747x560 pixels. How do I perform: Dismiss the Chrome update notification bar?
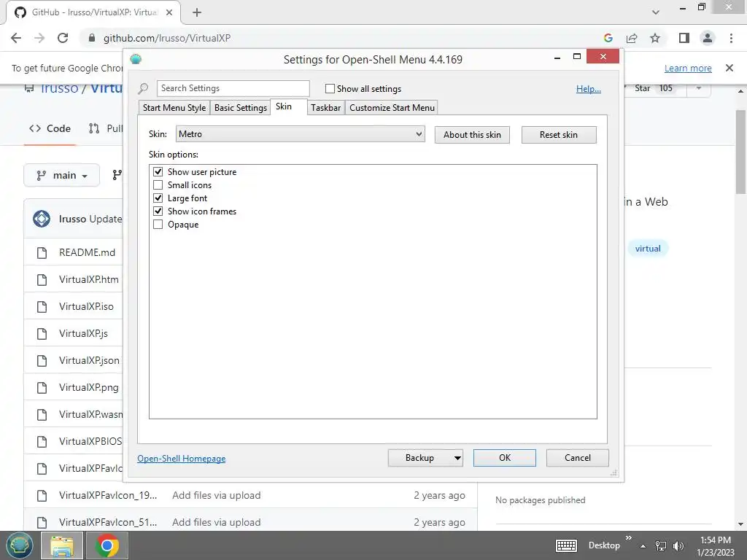pos(729,68)
